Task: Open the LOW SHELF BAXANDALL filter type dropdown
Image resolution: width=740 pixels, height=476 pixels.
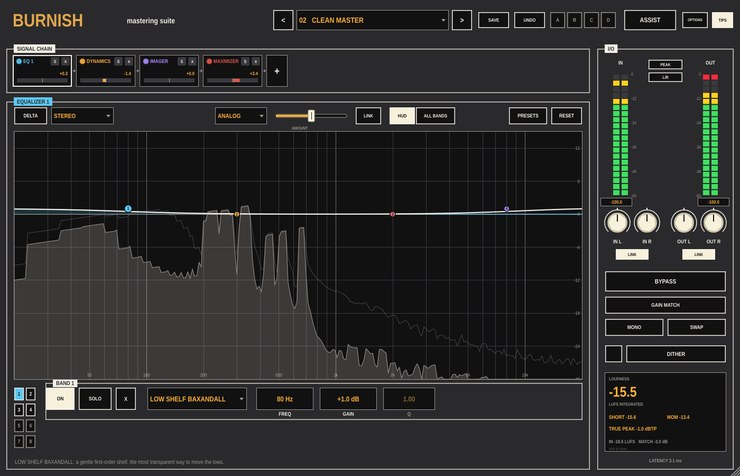Action: (196, 399)
